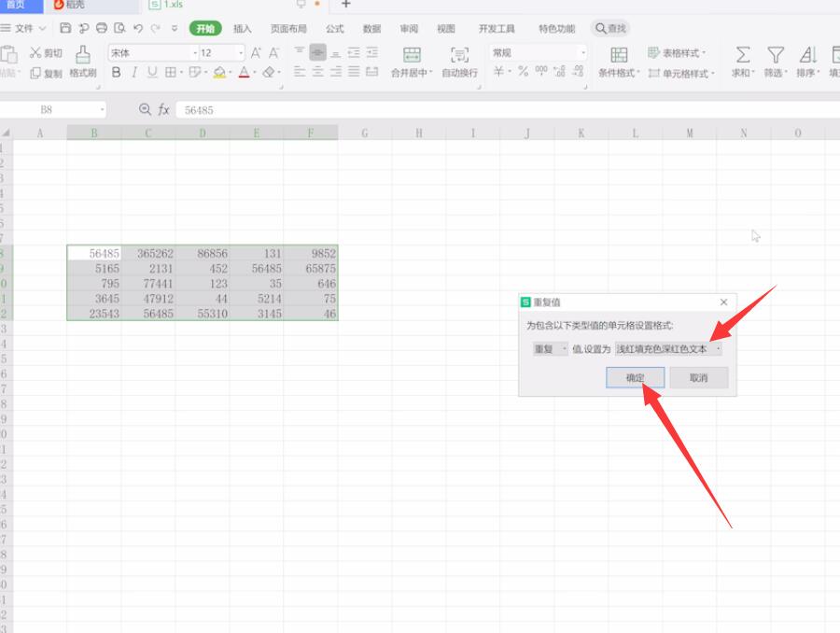This screenshot has height=633, width=840.
Task: Increase font size with larger A
Action: [x=256, y=52]
